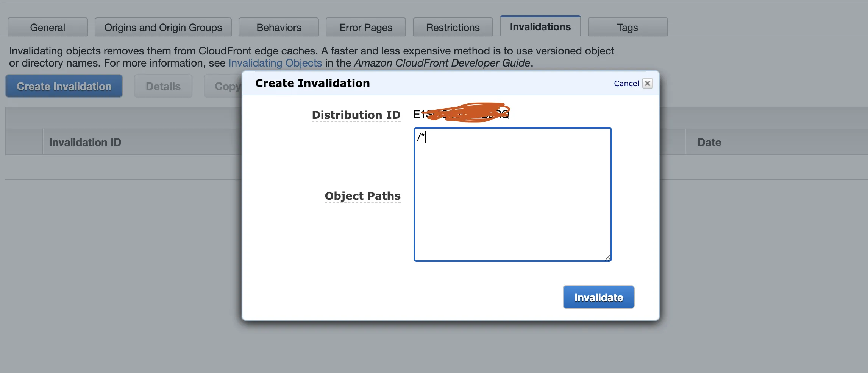Close the Create Invalidation dialog via X icon

[x=648, y=83]
